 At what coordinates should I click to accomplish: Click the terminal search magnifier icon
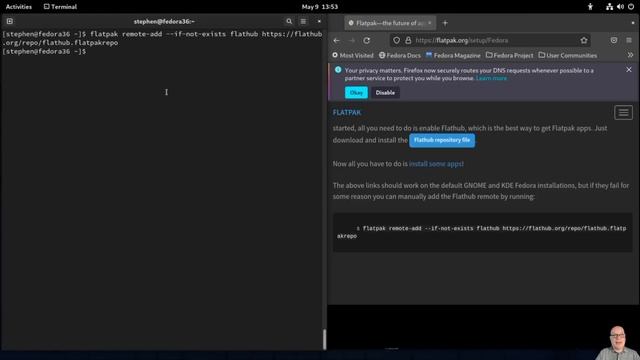(x=289, y=21)
